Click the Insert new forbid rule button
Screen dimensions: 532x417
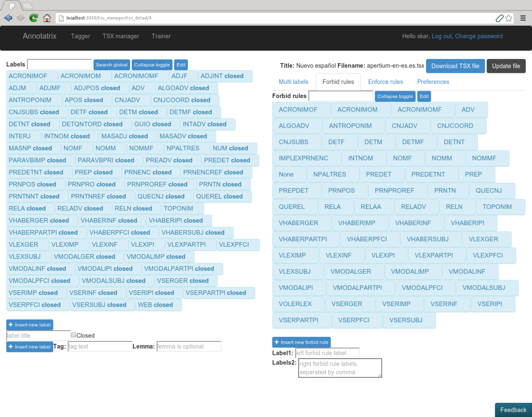(301, 342)
